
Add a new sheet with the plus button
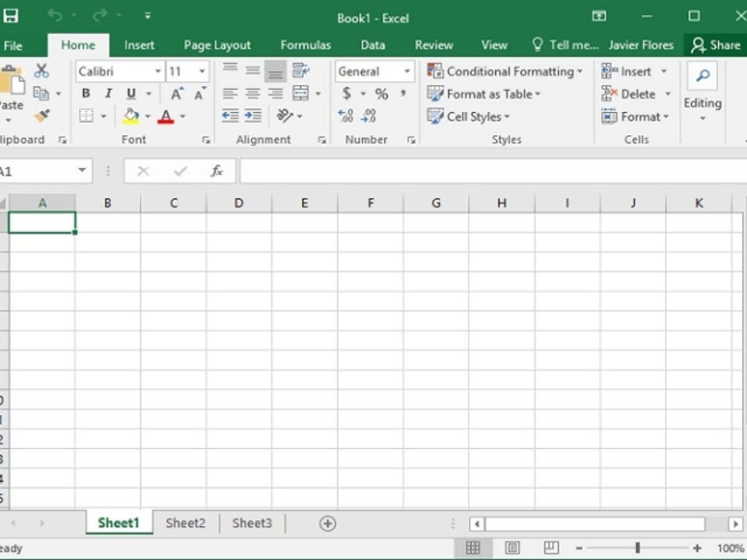coord(327,523)
